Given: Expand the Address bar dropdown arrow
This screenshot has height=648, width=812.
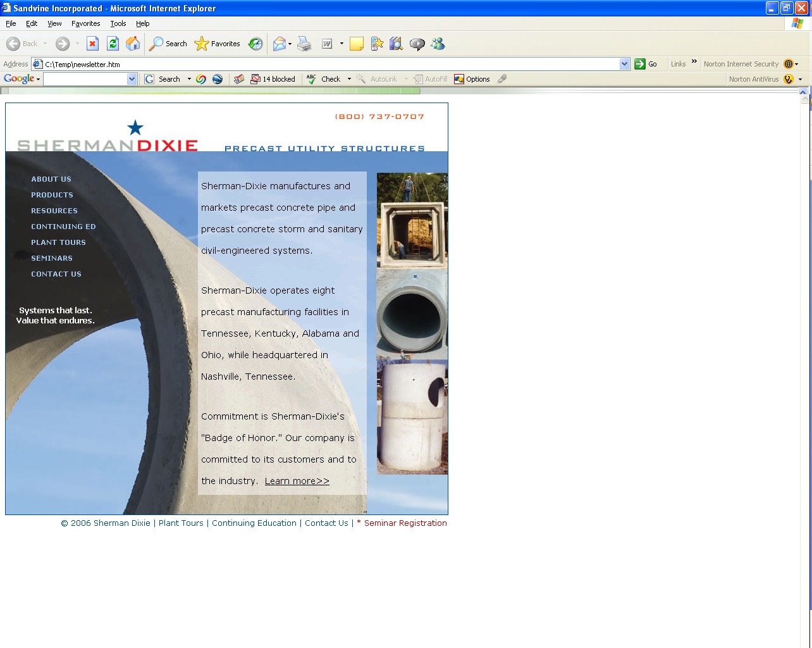Looking at the screenshot, I should pyautogui.click(x=624, y=64).
